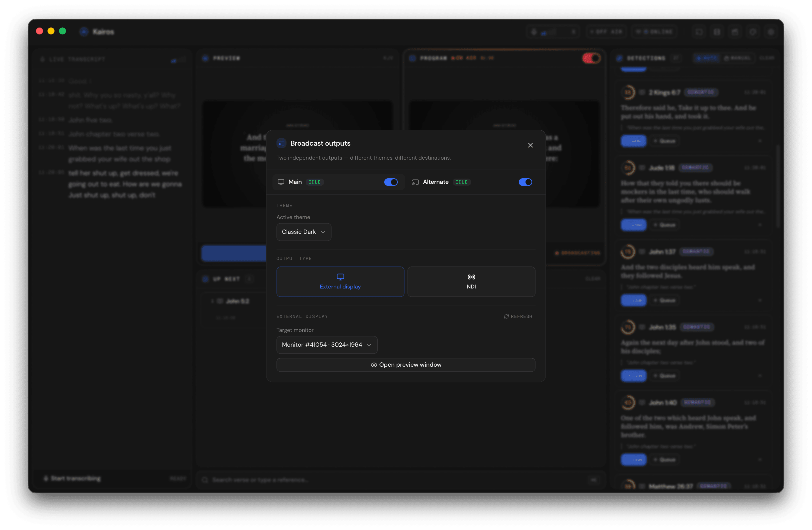This screenshot has width=812, height=530.
Task: Switch Detections to MANUAL mode
Action: [x=737, y=58]
